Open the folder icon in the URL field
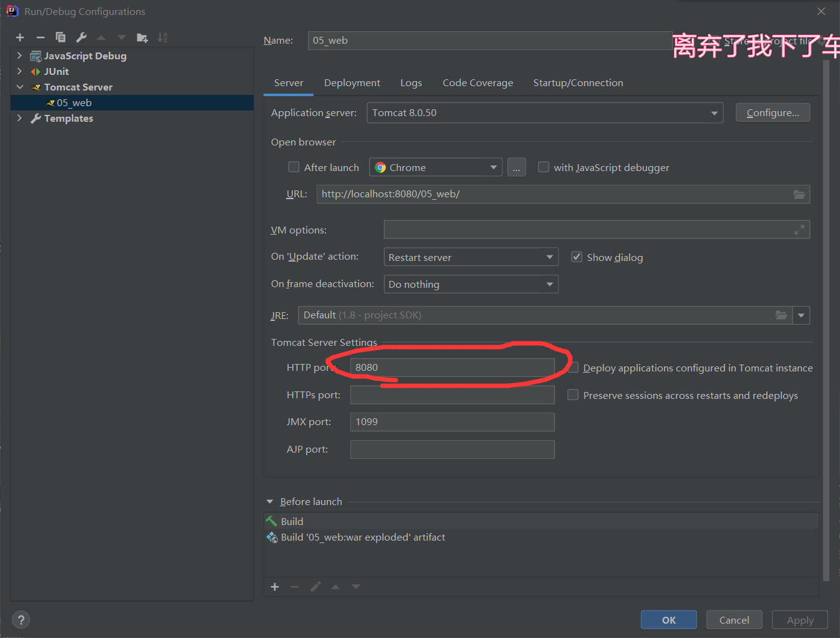This screenshot has width=840, height=638. [x=799, y=194]
